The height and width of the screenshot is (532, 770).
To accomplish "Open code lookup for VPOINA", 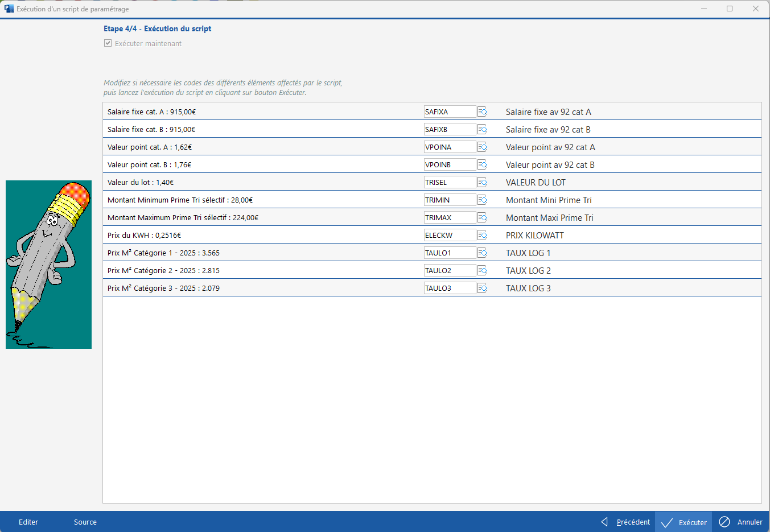I will pos(482,147).
